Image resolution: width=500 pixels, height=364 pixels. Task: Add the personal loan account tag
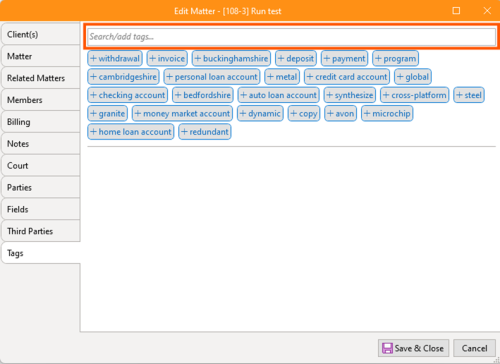coord(212,77)
